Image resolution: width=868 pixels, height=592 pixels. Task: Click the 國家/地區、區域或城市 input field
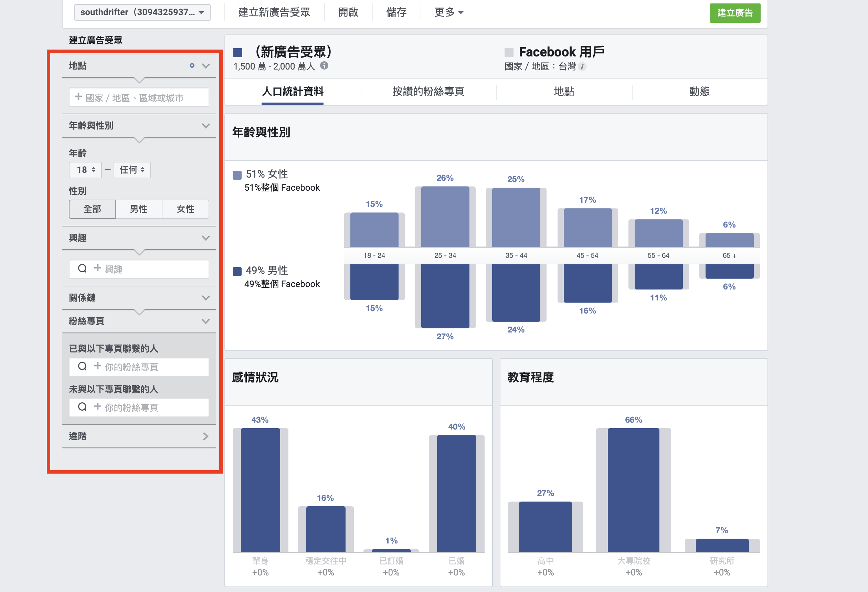coord(139,97)
